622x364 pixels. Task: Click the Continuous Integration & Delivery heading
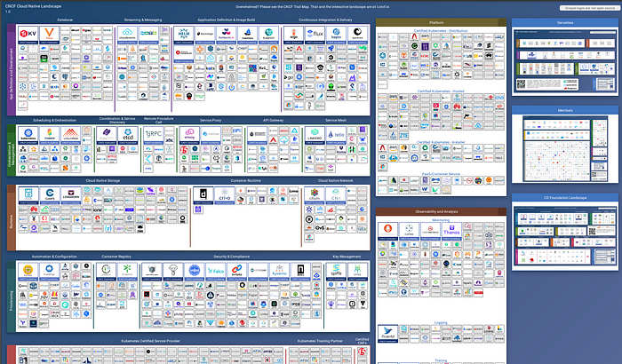325,20
